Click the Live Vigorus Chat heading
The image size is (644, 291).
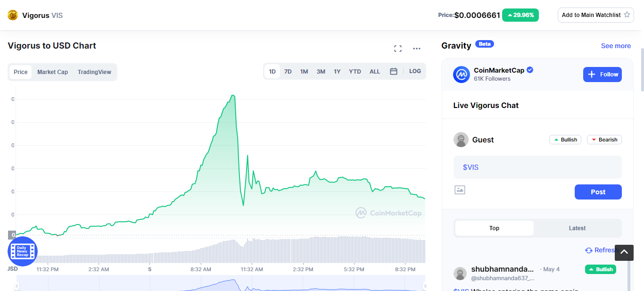pyautogui.click(x=486, y=105)
